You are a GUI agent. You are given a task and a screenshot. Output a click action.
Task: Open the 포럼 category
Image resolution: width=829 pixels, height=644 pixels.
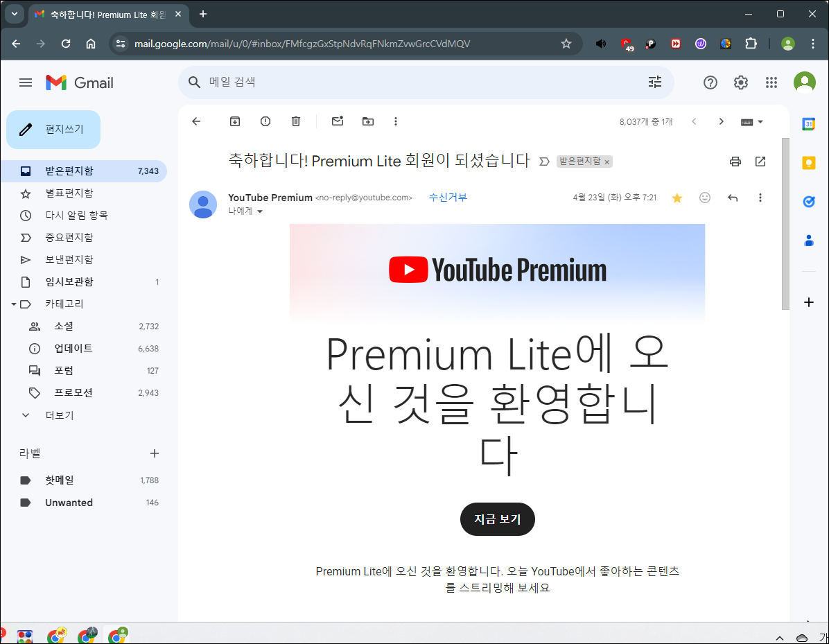pyautogui.click(x=84, y=371)
